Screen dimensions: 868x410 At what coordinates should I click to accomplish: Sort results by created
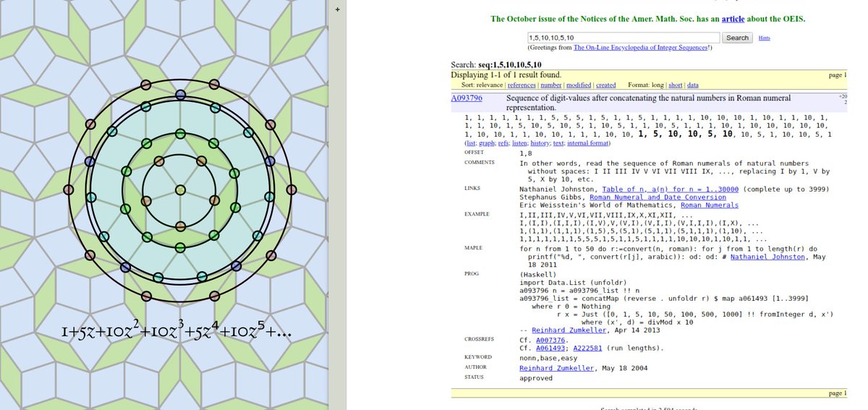coord(606,85)
